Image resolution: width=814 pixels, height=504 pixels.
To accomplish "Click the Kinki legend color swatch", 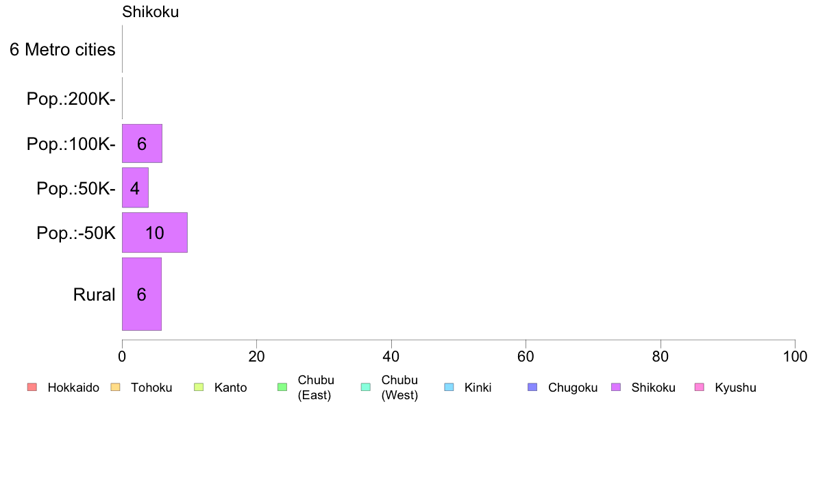I will pos(449,388).
